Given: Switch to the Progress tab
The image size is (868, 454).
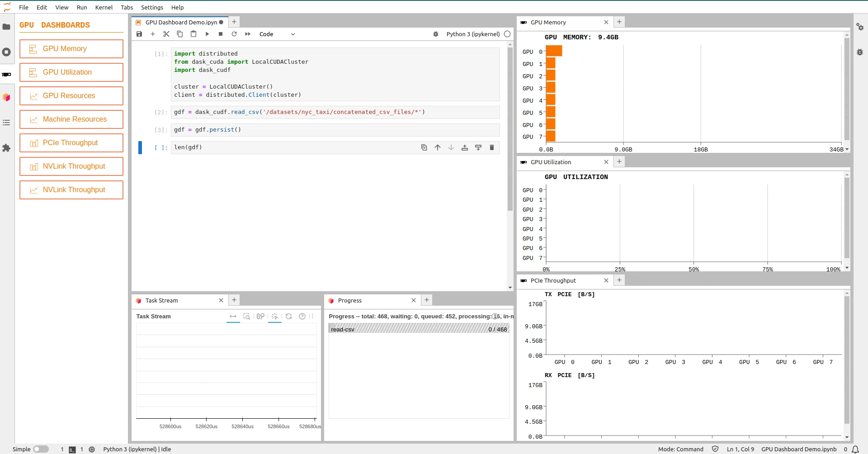Looking at the screenshot, I should click(x=350, y=300).
